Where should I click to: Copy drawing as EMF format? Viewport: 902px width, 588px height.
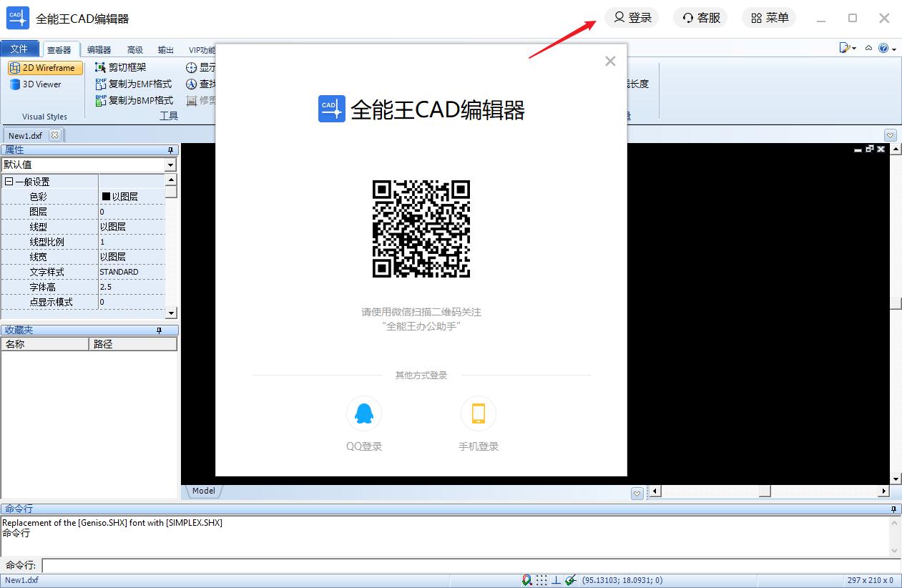(x=134, y=84)
